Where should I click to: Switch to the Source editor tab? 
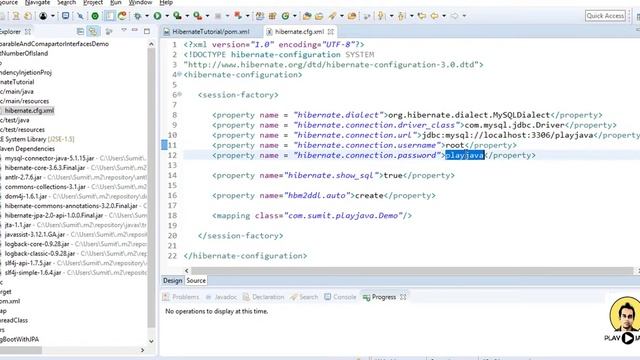(x=196, y=280)
